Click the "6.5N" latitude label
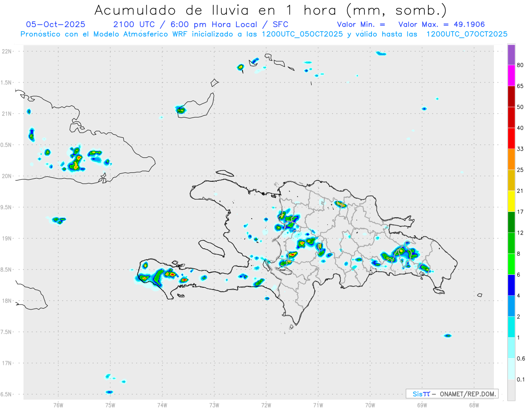Screen dimensions: 532x411 pyautogui.click(x=7, y=394)
